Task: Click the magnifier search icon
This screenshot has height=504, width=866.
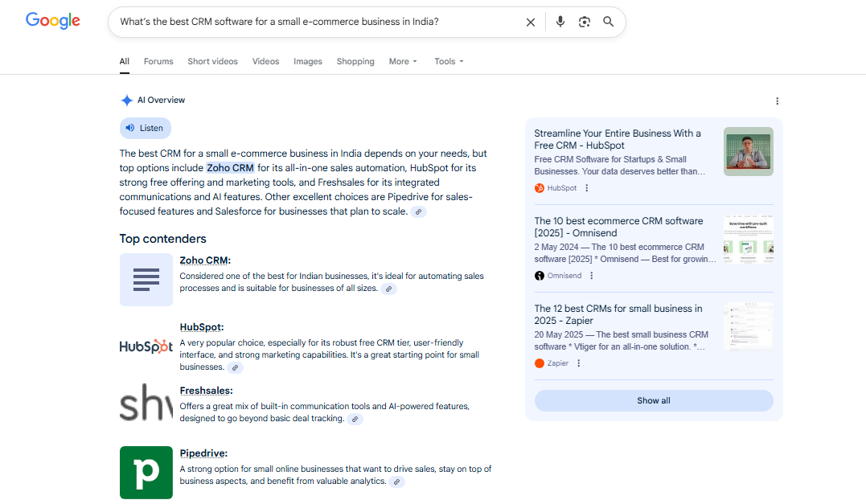Action: coord(608,22)
